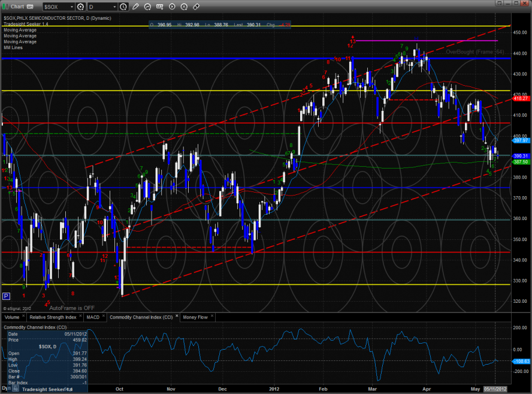This screenshot has width=532, height=394.
Task: Select the pencil drawing tool
Action: coord(136,7)
